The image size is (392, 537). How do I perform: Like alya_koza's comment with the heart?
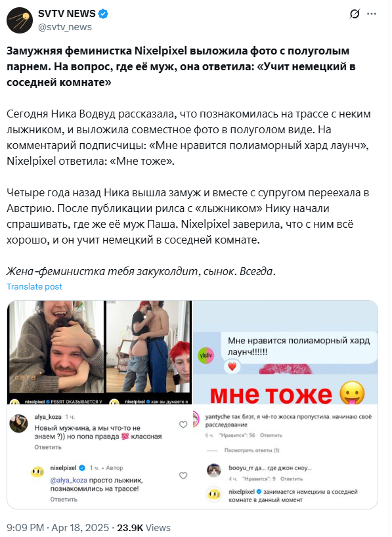[183, 425]
